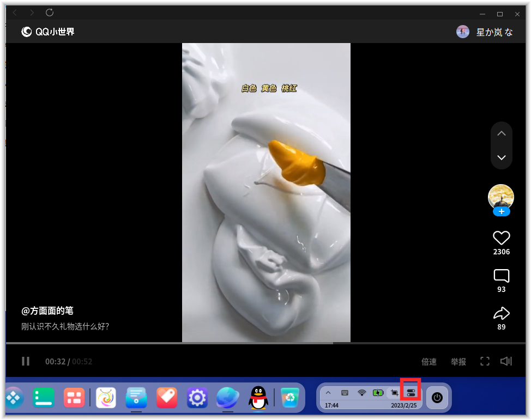Toggle the switches icon in the tray
This screenshot has height=420, width=531.
(411, 391)
